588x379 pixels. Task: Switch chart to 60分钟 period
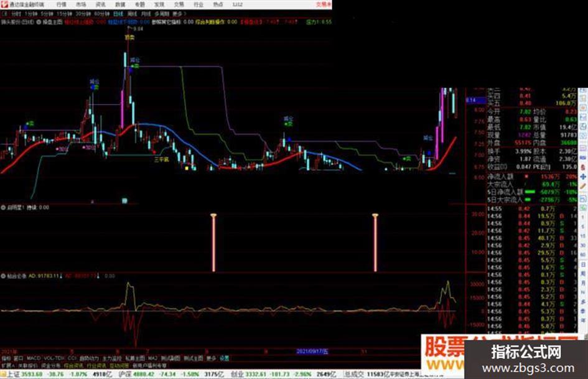point(101,14)
